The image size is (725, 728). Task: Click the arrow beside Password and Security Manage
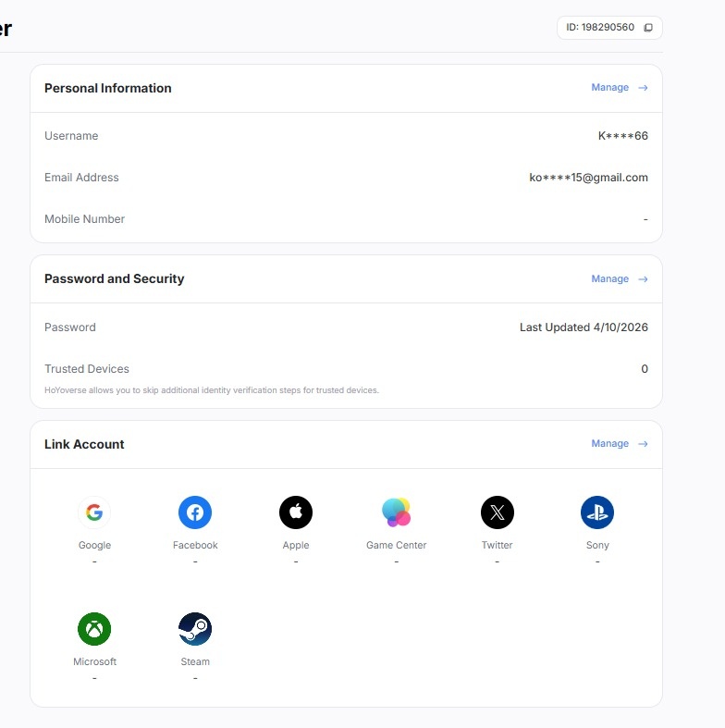[x=643, y=279]
